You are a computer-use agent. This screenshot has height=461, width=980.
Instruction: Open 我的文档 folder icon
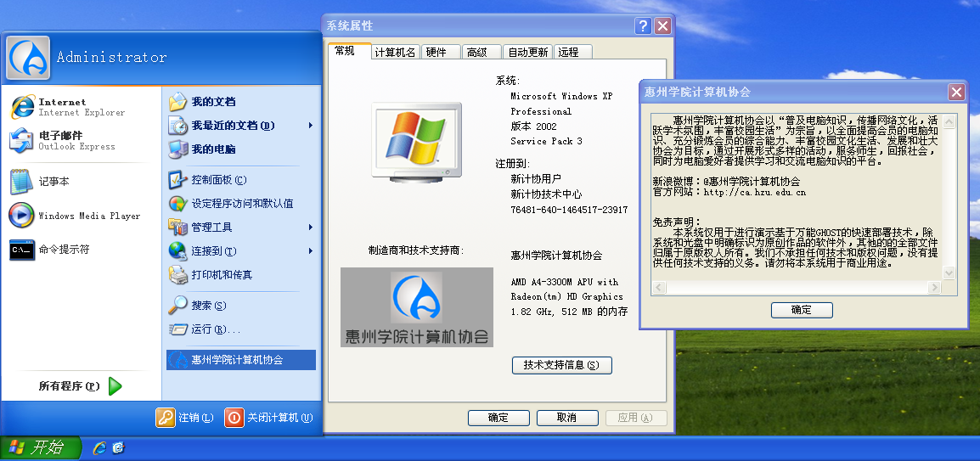click(x=178, y=102)
